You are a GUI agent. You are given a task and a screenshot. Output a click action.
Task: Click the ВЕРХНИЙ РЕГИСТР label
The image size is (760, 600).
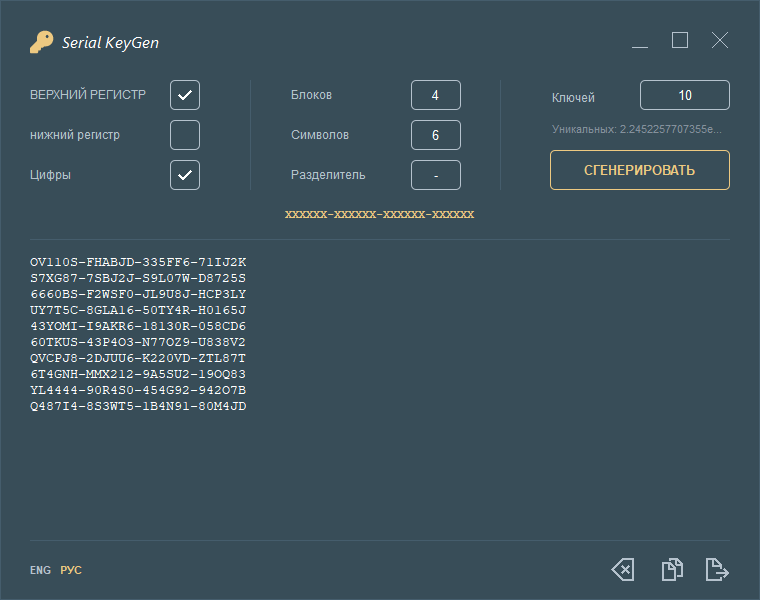(x=88, y=95)
